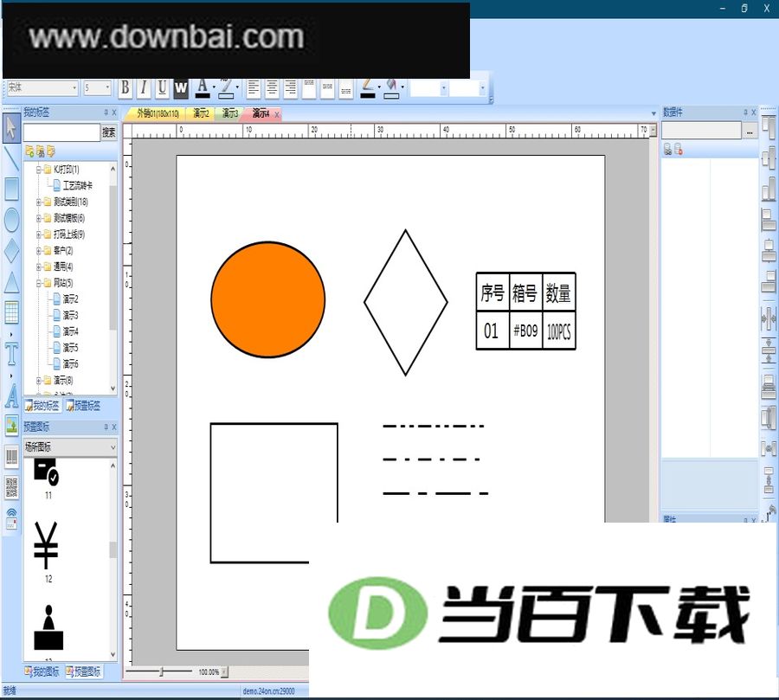Open the 预置标签 panel tab
The width and height of the screenshot is (779, 700).
pos(83,406)
